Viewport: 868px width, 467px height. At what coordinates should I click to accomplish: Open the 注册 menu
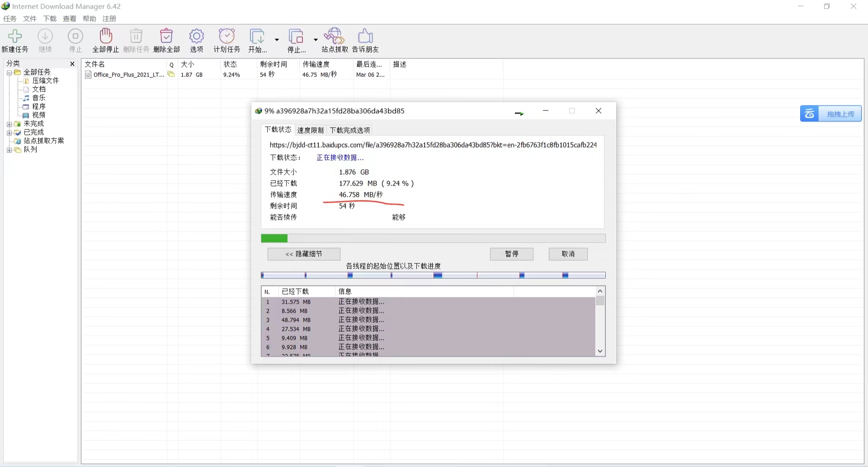(109, 19)
